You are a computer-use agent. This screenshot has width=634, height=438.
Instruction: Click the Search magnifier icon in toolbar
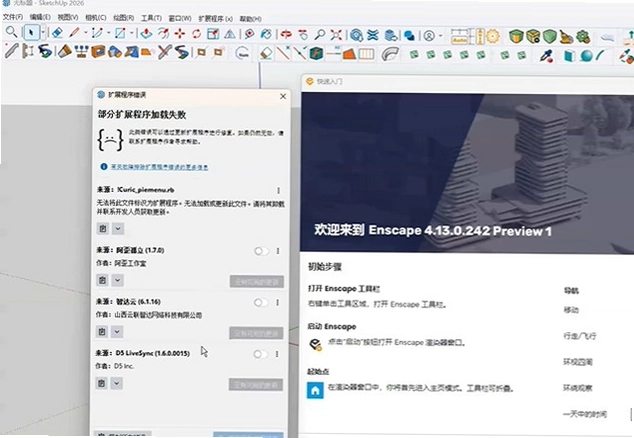[x=11, y=32]
